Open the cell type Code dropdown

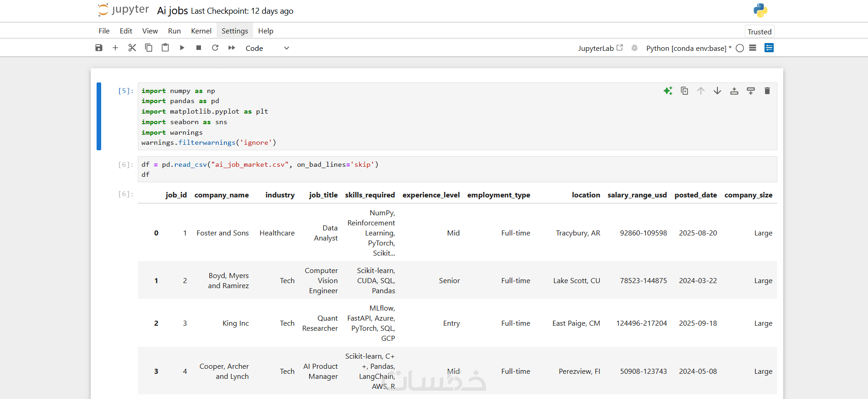pos(267,48)
